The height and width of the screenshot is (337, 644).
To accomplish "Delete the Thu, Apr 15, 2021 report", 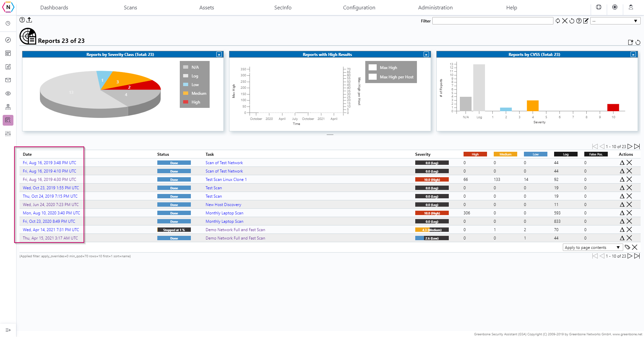I will coord(629,238).
